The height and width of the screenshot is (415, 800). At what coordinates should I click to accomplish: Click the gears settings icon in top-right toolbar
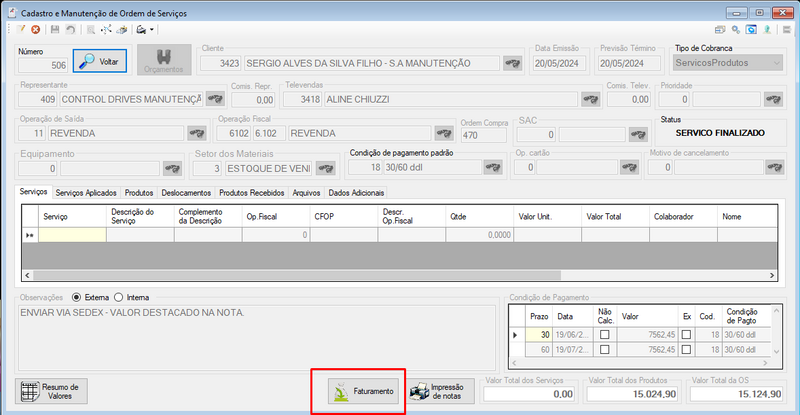[x=736, y=30]
